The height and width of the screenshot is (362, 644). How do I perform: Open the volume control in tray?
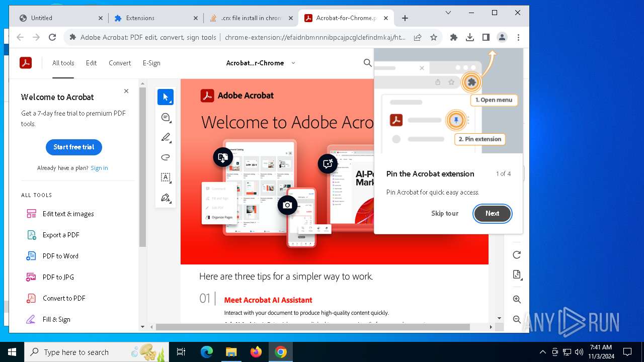click(x=579, y=352)
